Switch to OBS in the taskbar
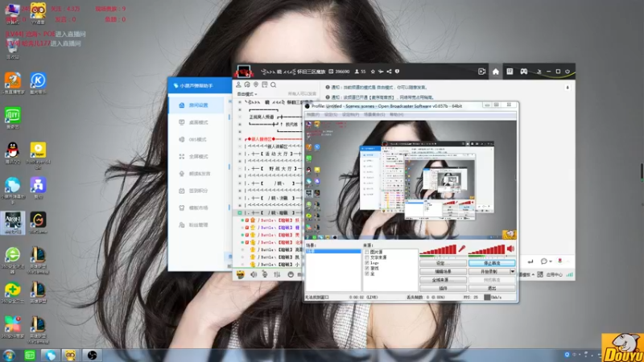The image size is (644, 362). coord(92,355)
